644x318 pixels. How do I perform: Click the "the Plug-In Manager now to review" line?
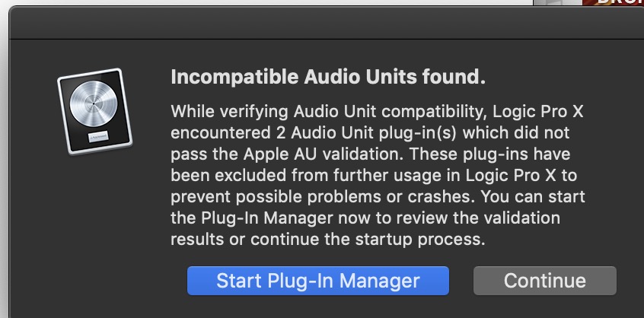[x=365, y=218]
